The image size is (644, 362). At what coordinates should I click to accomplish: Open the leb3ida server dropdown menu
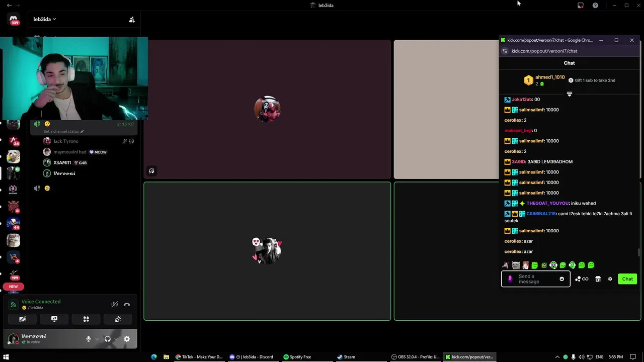click(x=44, y=19)
